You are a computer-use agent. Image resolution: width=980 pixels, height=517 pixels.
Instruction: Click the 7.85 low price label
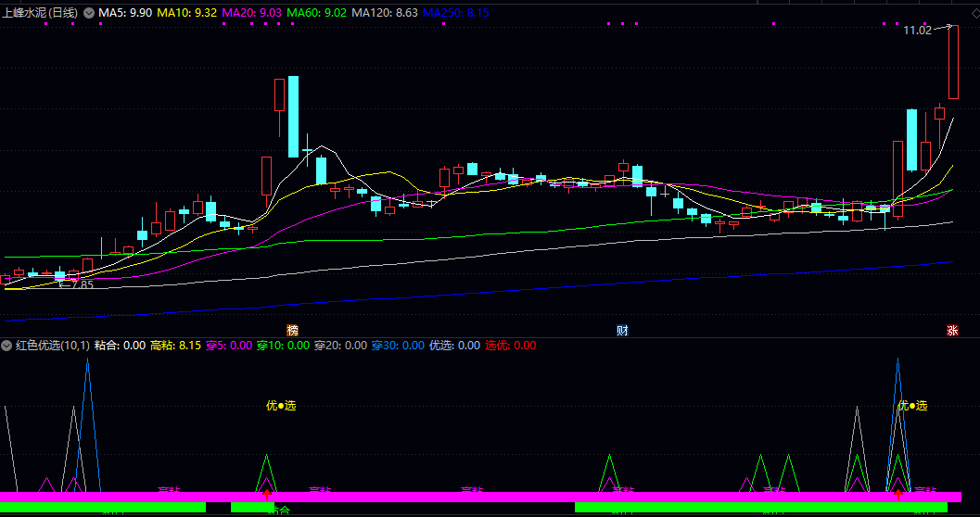80,284
